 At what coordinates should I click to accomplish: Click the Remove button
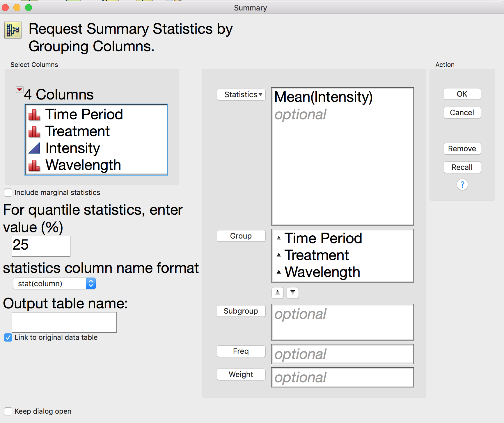462,149
